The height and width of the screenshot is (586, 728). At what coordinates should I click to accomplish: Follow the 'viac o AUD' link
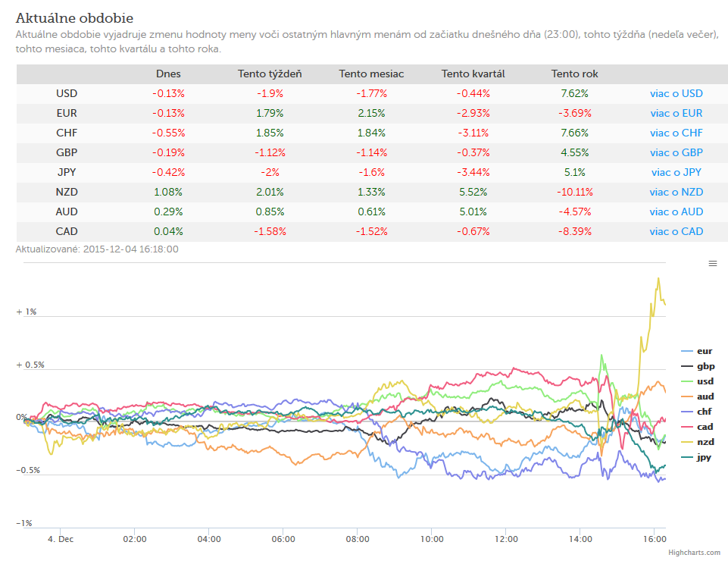point(676,212)
